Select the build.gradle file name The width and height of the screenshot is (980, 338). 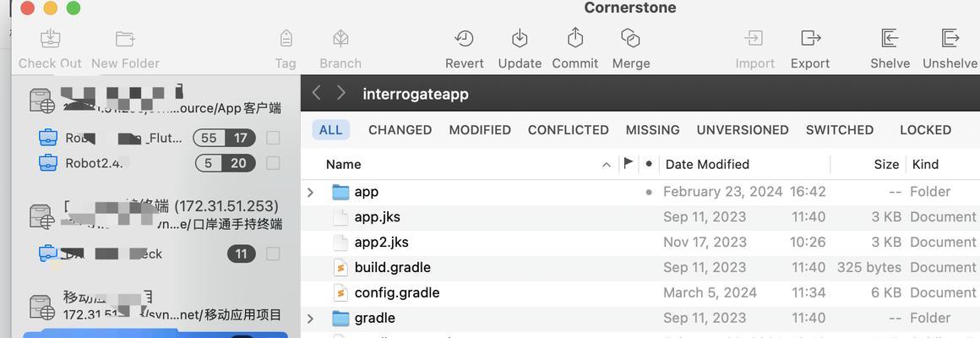[393, 267]
